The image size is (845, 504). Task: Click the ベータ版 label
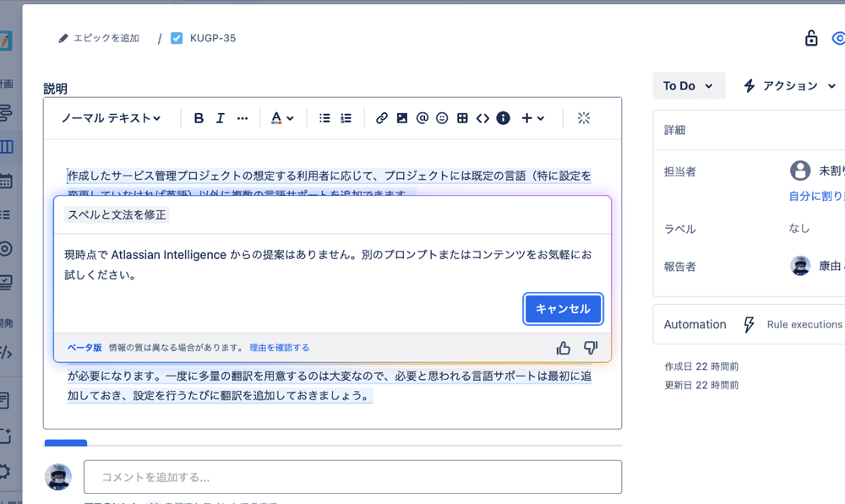(x=84, y=348)
